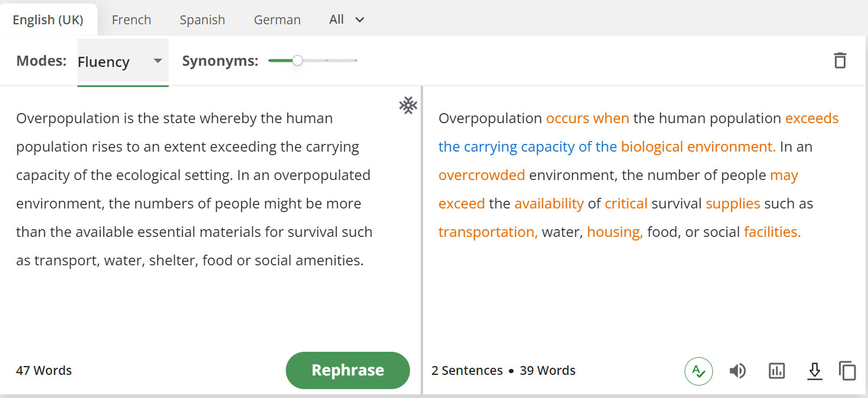The height and width of the screenshot is (398, 868).
Task: Download the rephrased text
Action: click(x=815, y=371)
